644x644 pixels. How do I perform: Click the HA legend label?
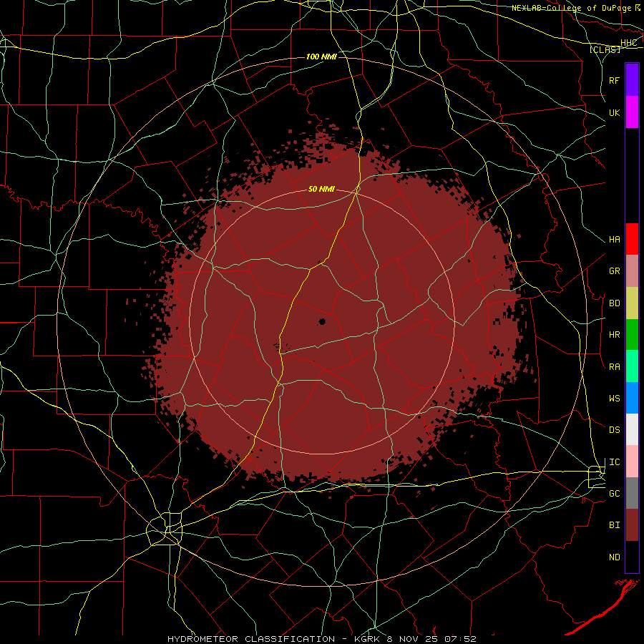click(x=614, y=239)
